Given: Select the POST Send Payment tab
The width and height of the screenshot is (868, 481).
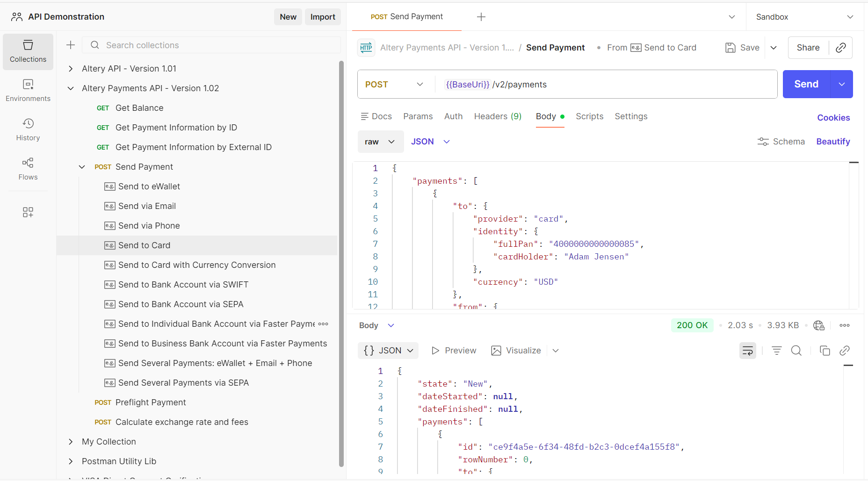Looking at the screenshot, I should [406, 17].
